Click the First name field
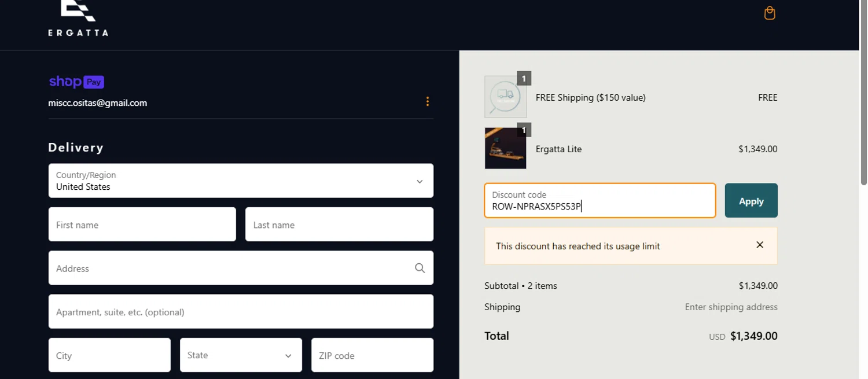 tap(142, 225)
